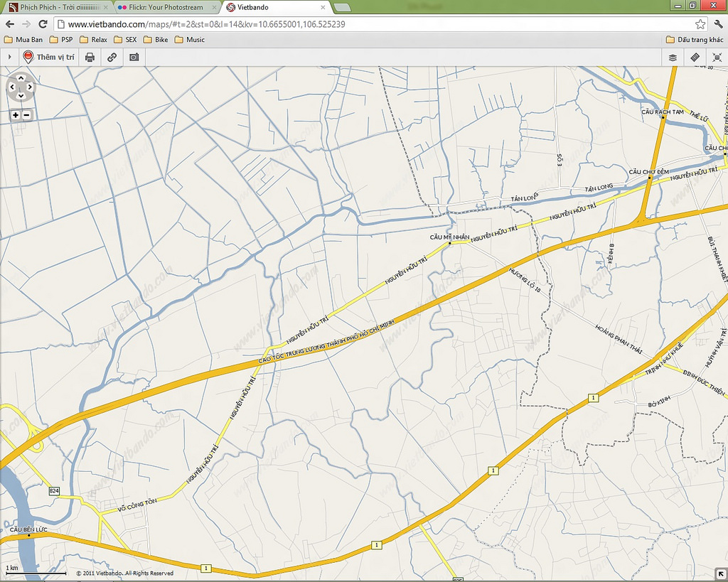Click the Cầu Bến Lức map label
This screenshot has width=728, height=582.
(28, 529)
